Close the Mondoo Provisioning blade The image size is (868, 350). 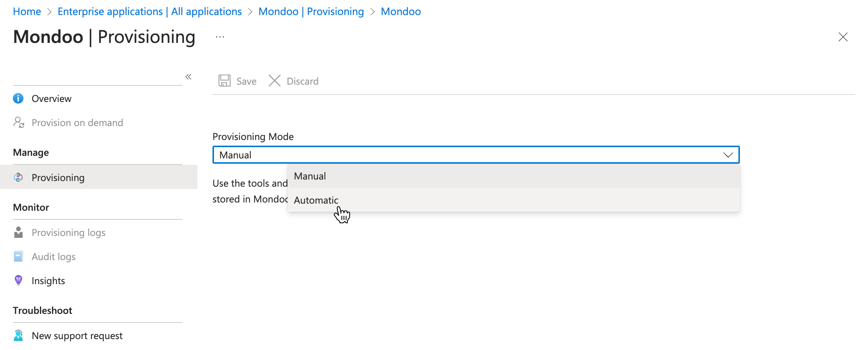coord(843,37)
